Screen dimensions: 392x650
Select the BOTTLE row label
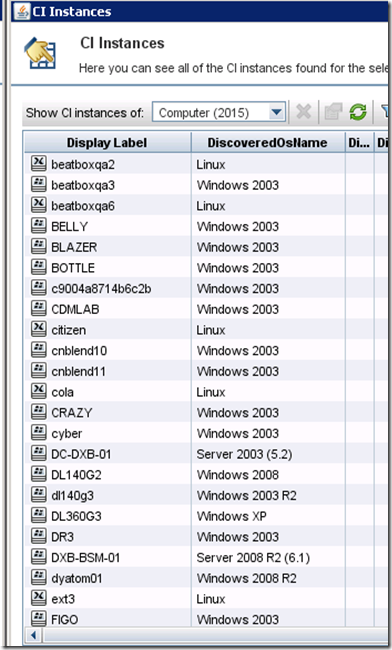[x=73, y=268]
